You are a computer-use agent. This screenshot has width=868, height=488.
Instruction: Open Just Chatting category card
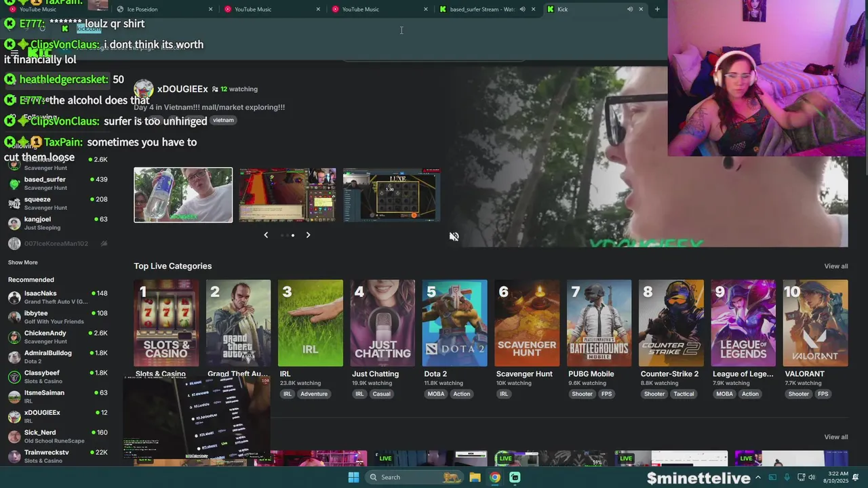pyautogui.click(x=382, y=323)
